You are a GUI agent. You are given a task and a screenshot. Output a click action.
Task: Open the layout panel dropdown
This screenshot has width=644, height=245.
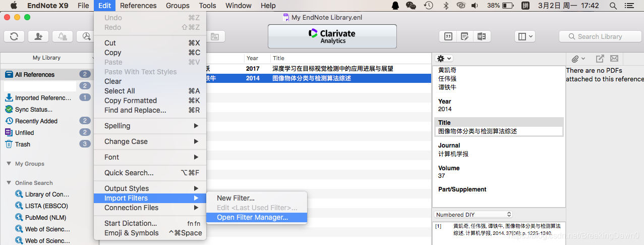click(525, 36)
